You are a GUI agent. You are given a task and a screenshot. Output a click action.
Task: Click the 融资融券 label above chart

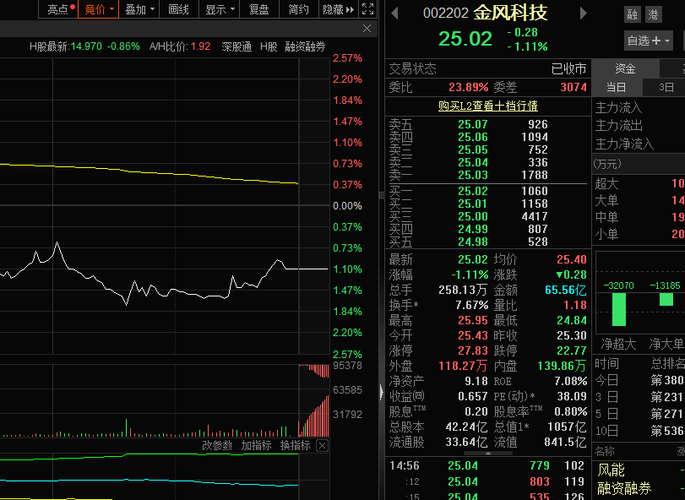click(x=305, y=47)
